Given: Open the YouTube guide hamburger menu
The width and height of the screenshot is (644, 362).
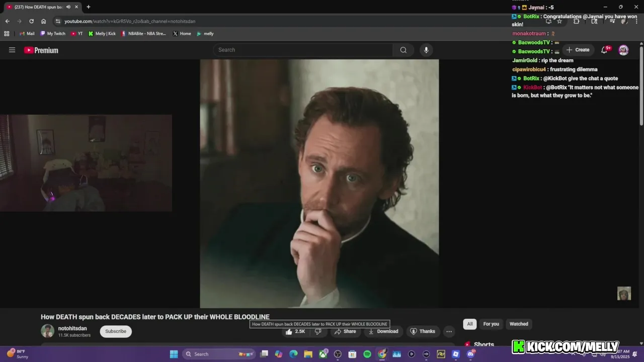Looking at the screenshot, I should click(12, 50).
